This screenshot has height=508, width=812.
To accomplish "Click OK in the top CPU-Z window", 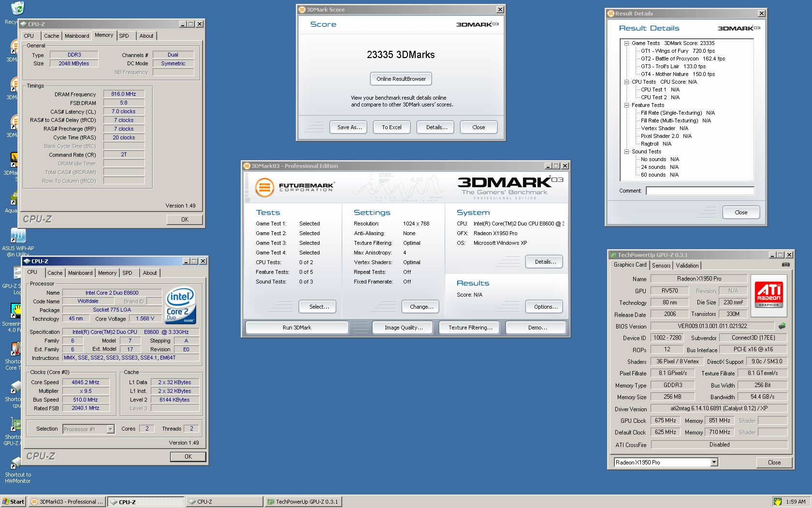I will point(185,220).
